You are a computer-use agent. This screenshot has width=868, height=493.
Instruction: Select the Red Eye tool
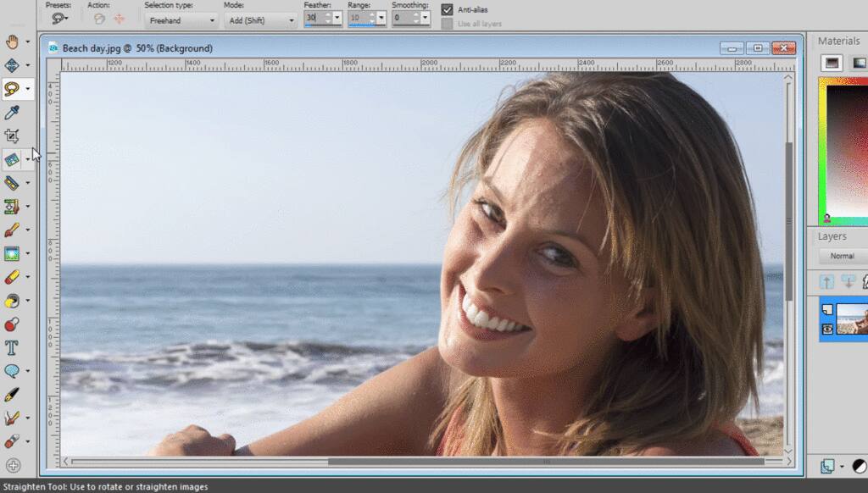pyautogui.click(x=12, y=324)
